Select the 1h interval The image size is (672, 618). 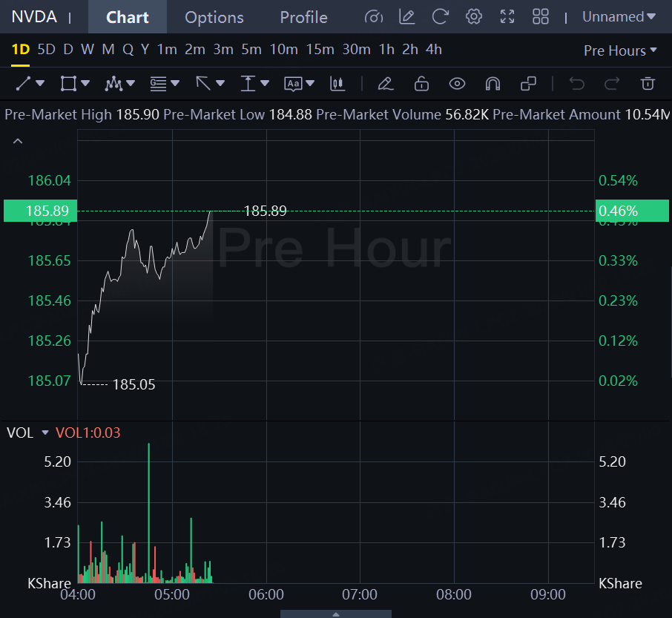[x=386, y=50]
